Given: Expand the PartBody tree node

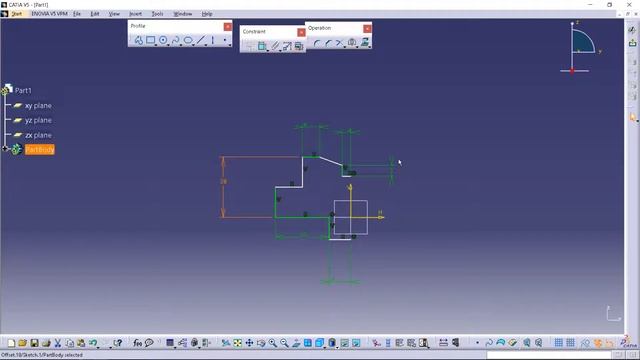Looking at the screenshot, I should coord(5,149).
